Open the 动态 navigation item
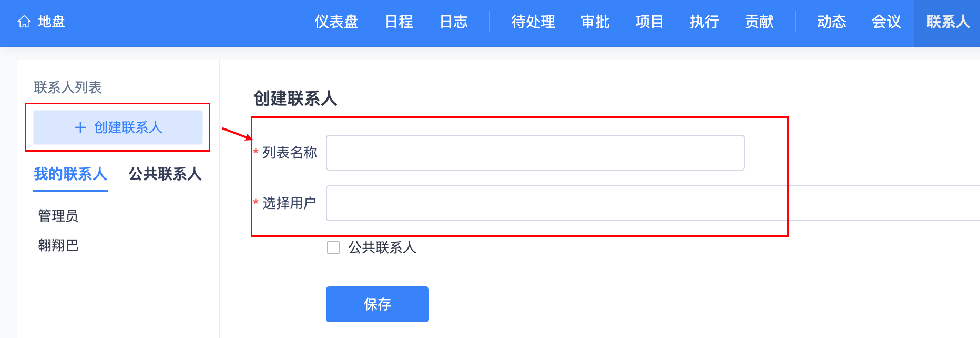 [831, 22]
